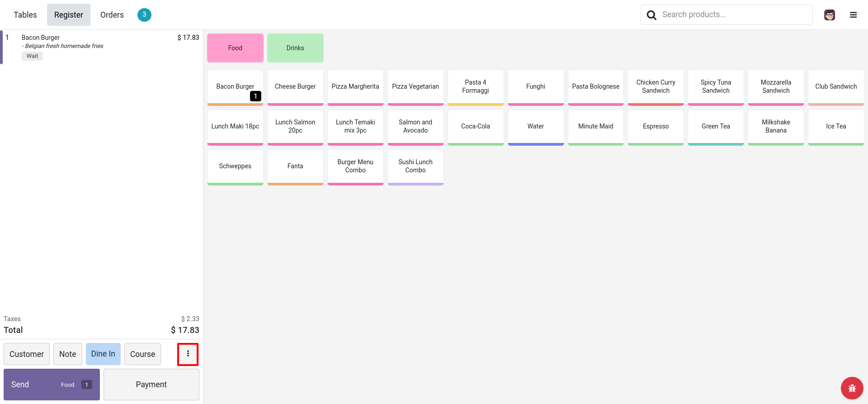The width and height of the screenshot is (868, 404).
Task: Click the order Total amount $ 17.83
Action: coord(185,330)
